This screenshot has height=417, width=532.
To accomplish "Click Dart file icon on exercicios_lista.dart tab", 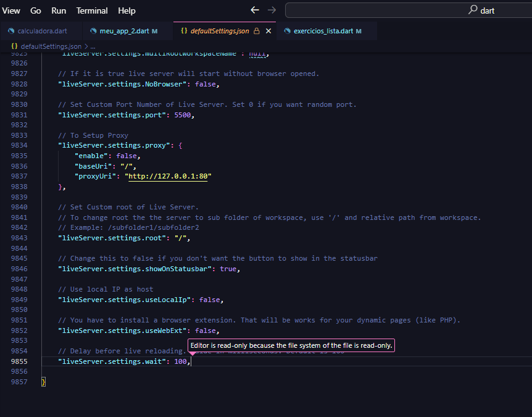I will pos(288,31).
